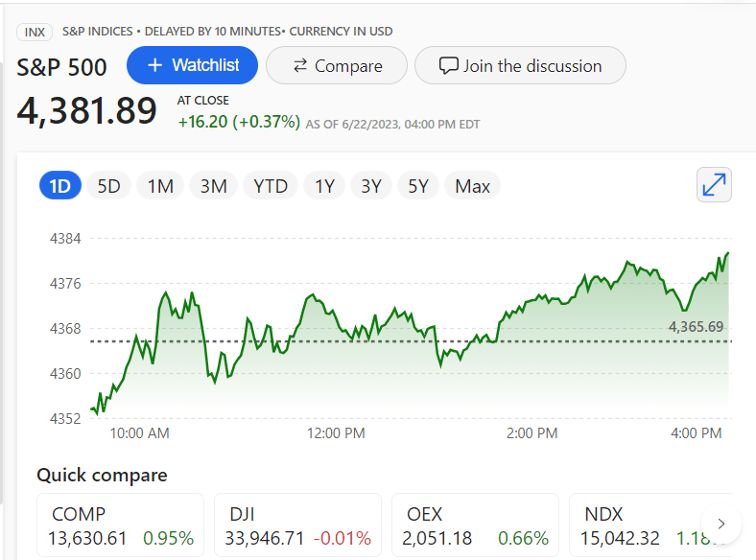Switch chart to 3M range
756x560 pixels.
214,185
